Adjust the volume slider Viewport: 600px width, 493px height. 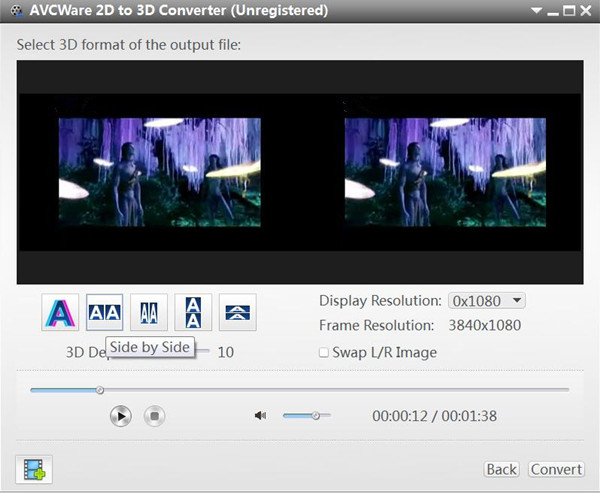[307, 415]
